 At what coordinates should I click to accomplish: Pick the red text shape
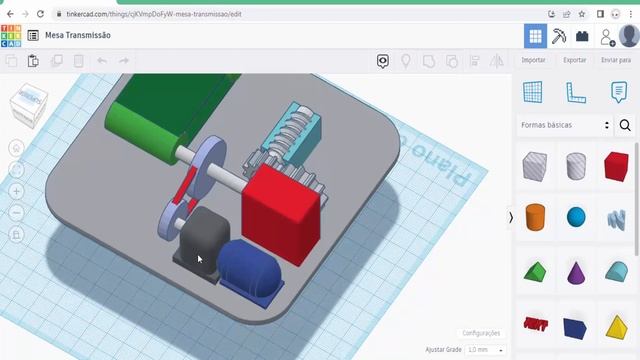coord(535,324)
